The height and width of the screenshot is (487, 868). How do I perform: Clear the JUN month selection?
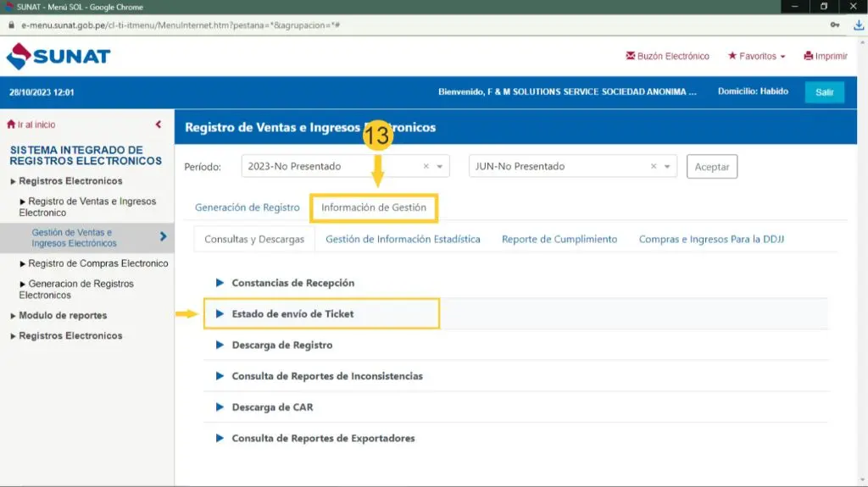click(x=654, y=167)
